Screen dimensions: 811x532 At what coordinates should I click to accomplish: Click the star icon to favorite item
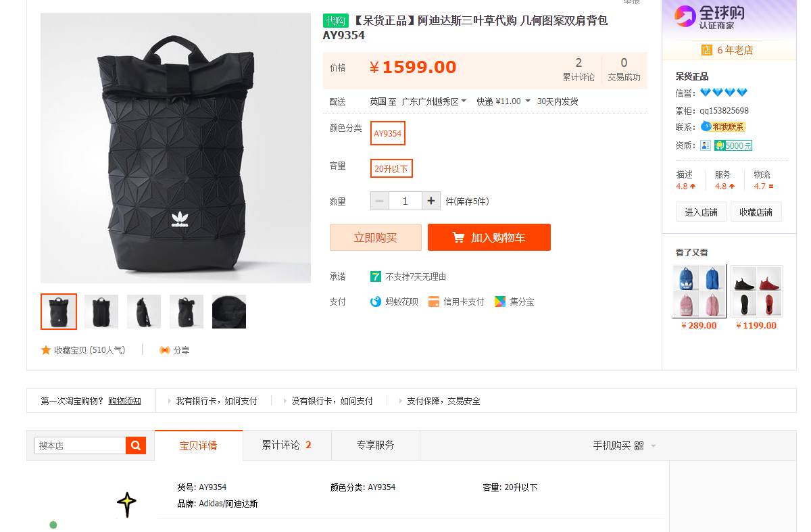pyautogui.click(x=46, y=350)
